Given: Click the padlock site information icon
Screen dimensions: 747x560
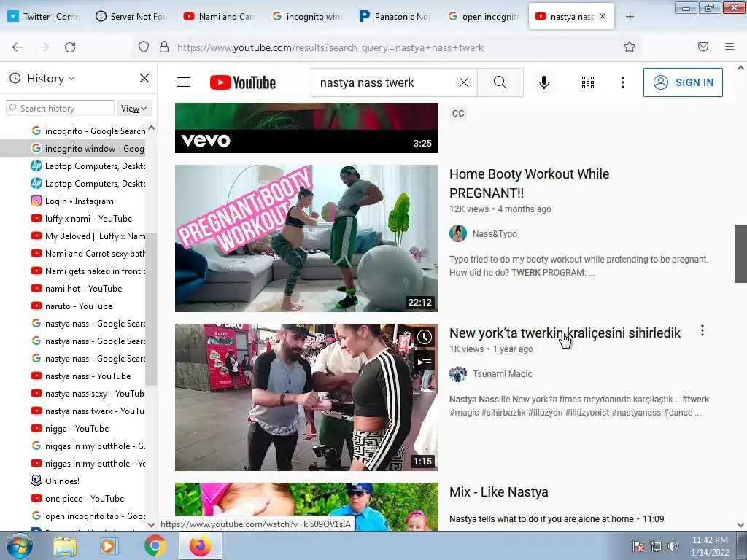Looking at the screenshot, I should coord(164,47).
